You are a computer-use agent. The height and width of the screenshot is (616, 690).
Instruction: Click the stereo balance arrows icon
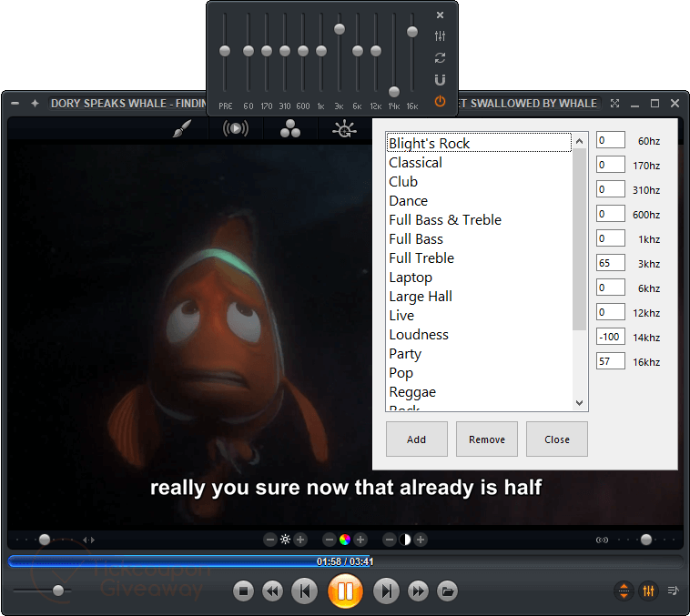tap(89, 540)
